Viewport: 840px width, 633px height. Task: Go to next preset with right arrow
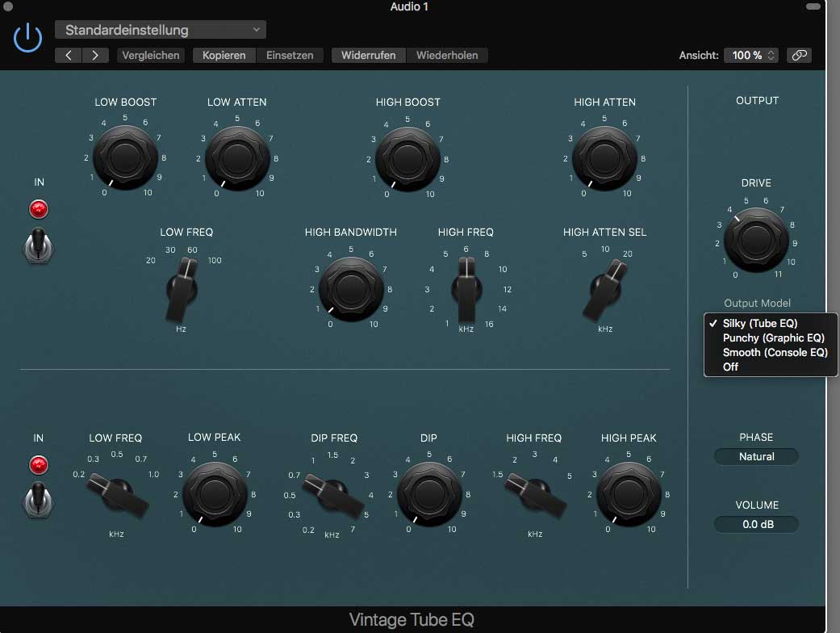coord(95,56)
